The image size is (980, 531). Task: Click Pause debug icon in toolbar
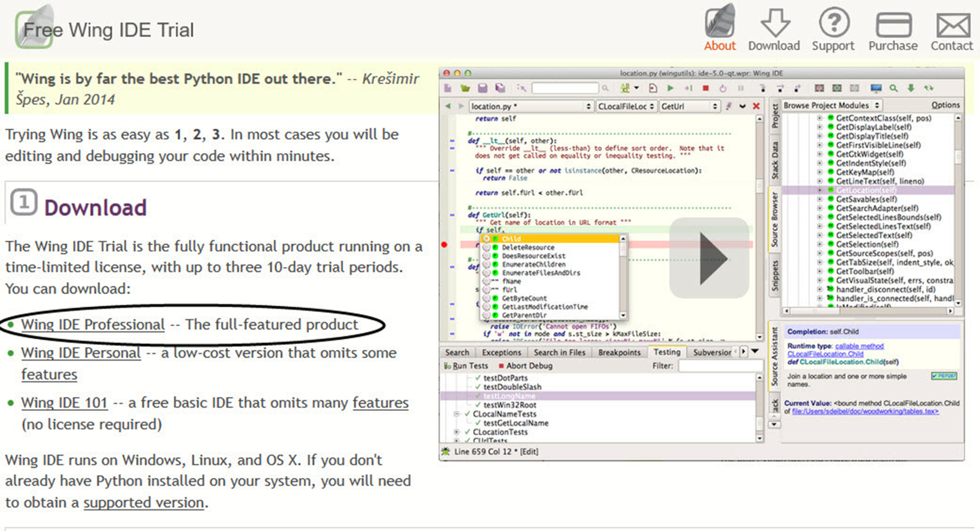coord(740,88)
